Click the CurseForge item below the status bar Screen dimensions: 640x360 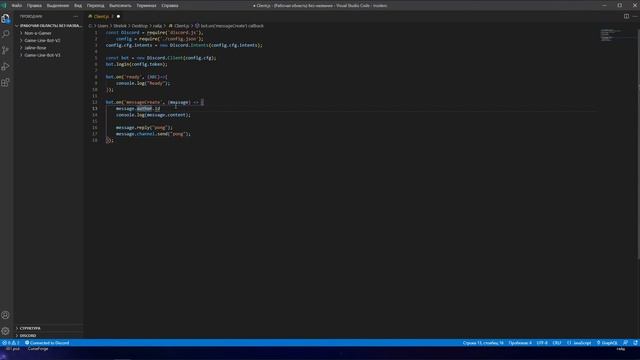coord(38,349)
